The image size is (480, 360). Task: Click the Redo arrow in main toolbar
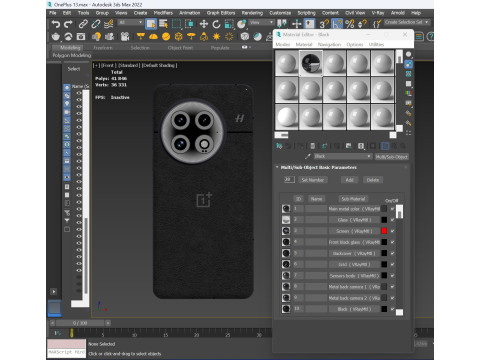pos(68,24)
